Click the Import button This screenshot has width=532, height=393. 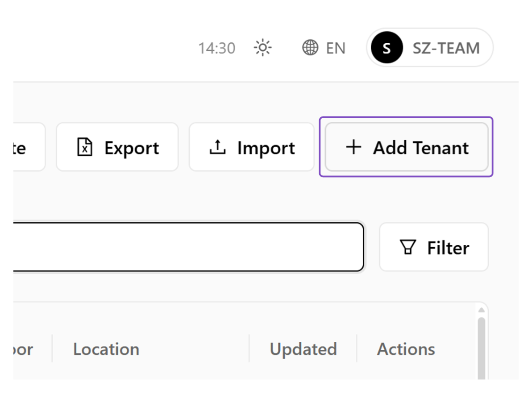point(251,147)
